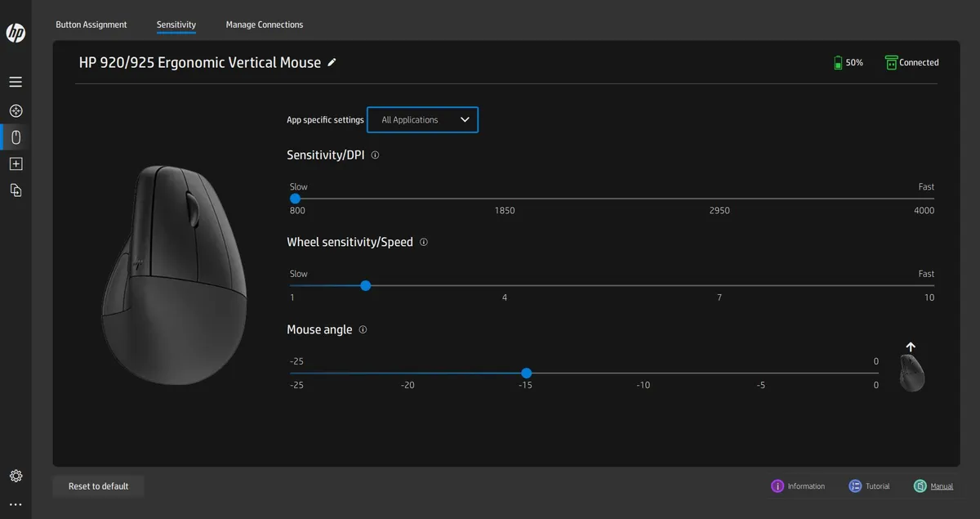The image size is (980, 519).
Task: Click the Sensitivity/DPI slider handle
Action: click(295, 199)
